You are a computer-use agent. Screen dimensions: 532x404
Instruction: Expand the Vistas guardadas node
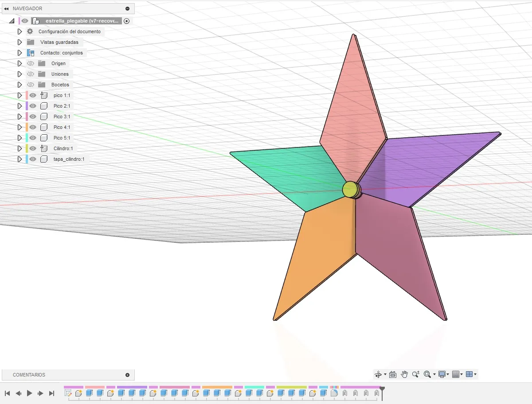20,42
